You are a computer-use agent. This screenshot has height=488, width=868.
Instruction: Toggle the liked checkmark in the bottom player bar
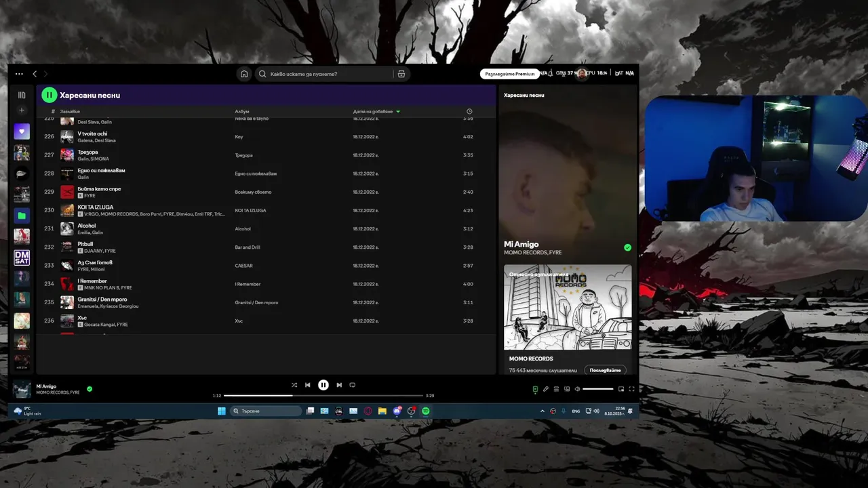(90, 389)
